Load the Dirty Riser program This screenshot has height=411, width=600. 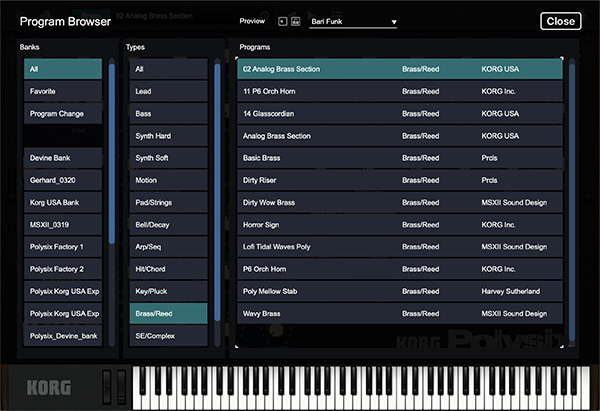click(400, 180)
